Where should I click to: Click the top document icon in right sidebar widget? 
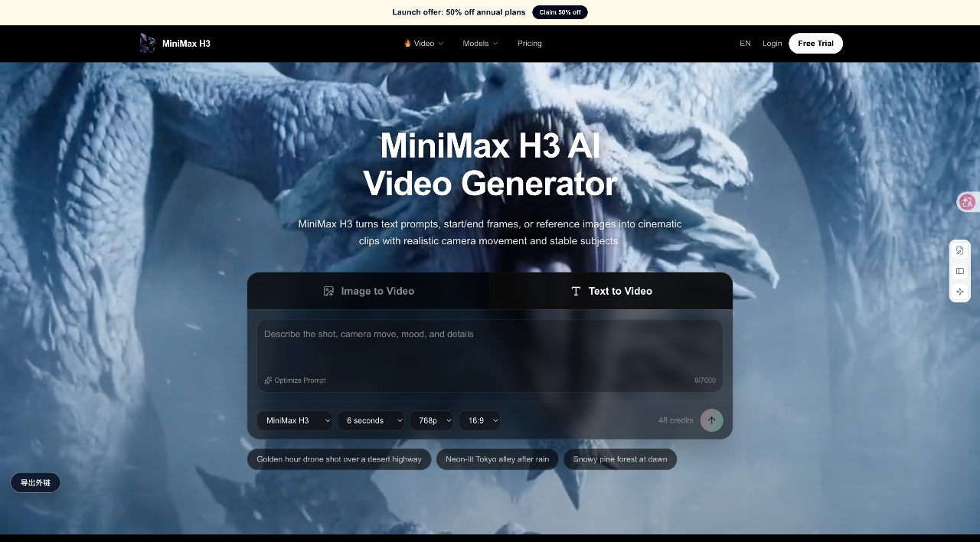(960, 250)
